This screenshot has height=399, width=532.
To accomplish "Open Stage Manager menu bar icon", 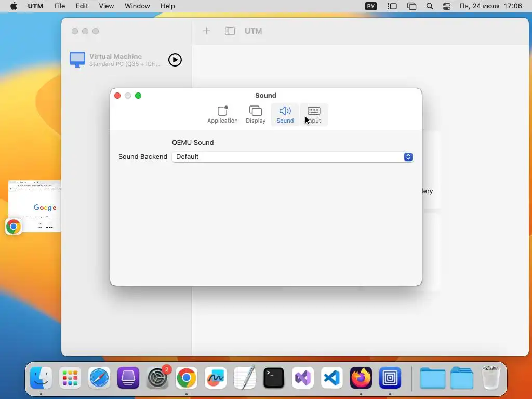I will (392, 6).
